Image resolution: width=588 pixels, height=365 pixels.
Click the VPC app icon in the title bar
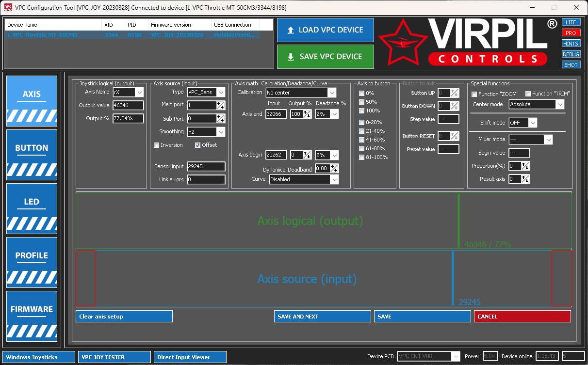pos(7,8)
